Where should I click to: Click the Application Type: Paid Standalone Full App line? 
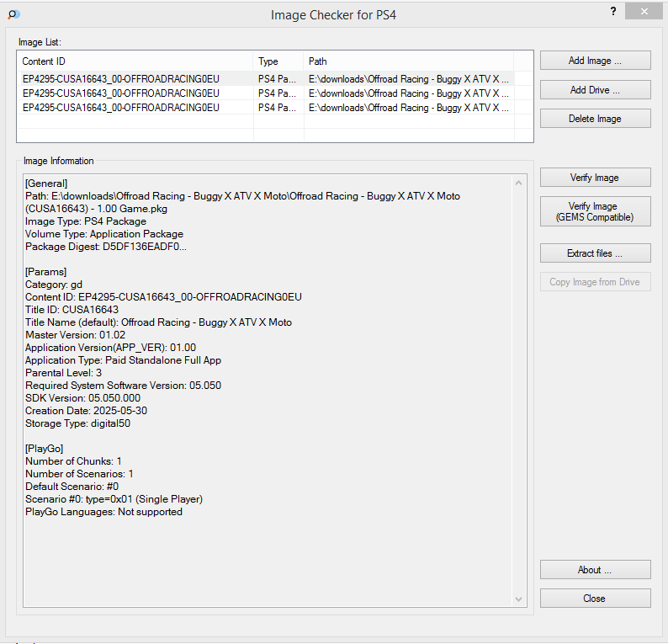tap(123, 360)
